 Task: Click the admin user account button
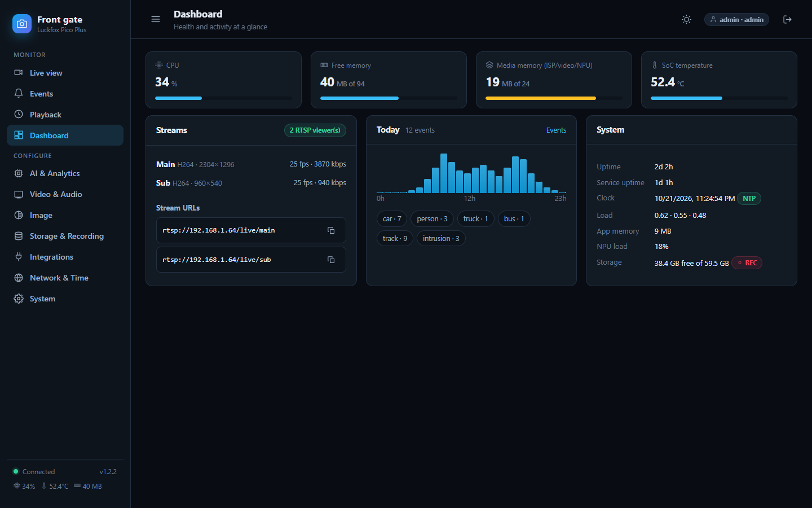click(736, 19)
